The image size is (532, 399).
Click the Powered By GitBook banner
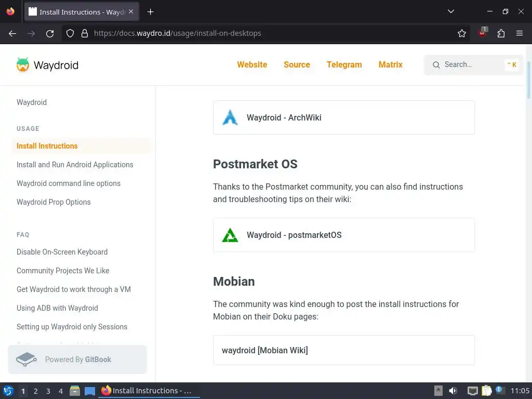click(77, 360)
